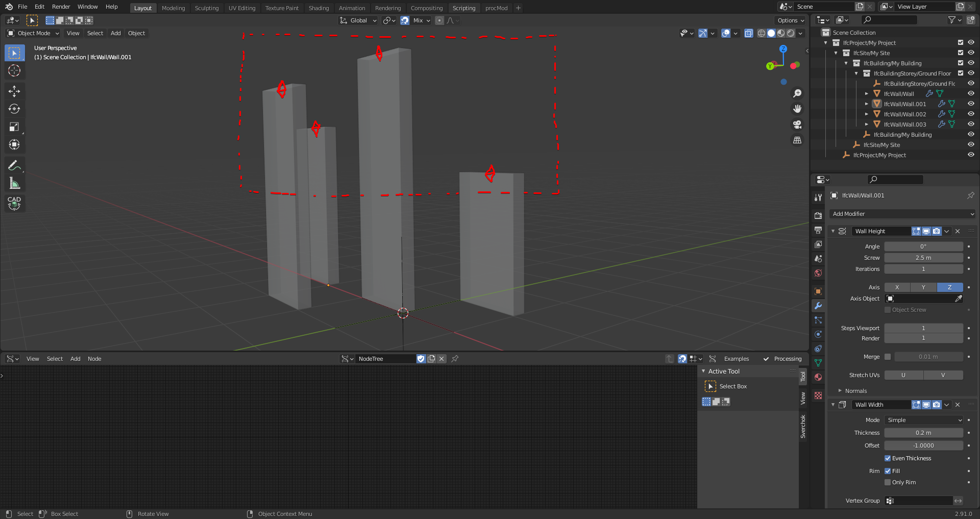Open the Modifier properties wrench tab

(818, 306)
